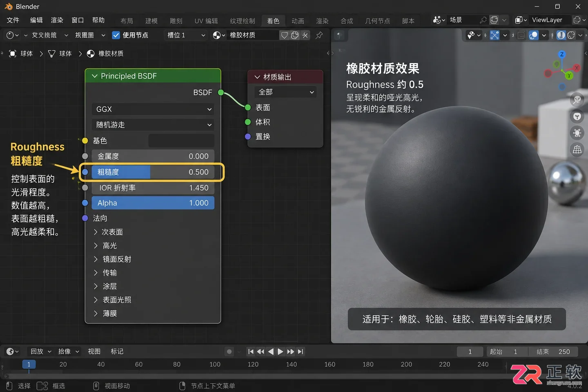Expand the 次表面 section

(108, 232)
